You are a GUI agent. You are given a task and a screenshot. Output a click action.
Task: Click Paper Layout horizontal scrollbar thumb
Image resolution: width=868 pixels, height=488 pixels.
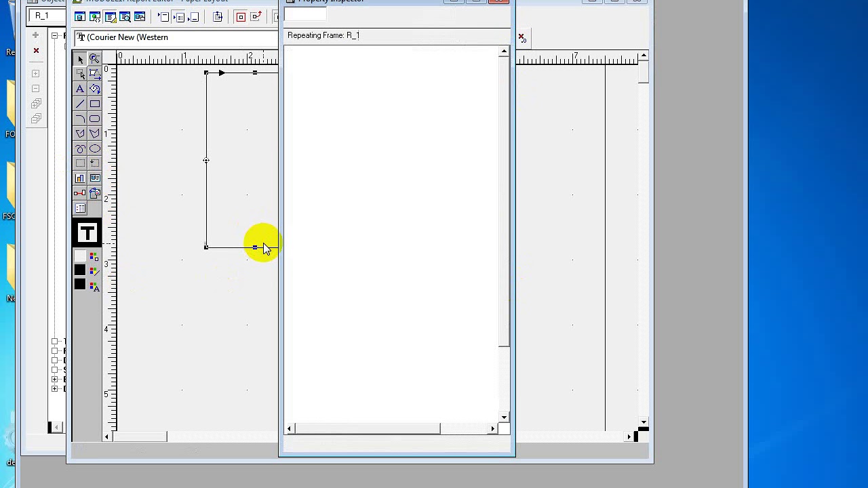pyautogui.click(x=139, y=436)
